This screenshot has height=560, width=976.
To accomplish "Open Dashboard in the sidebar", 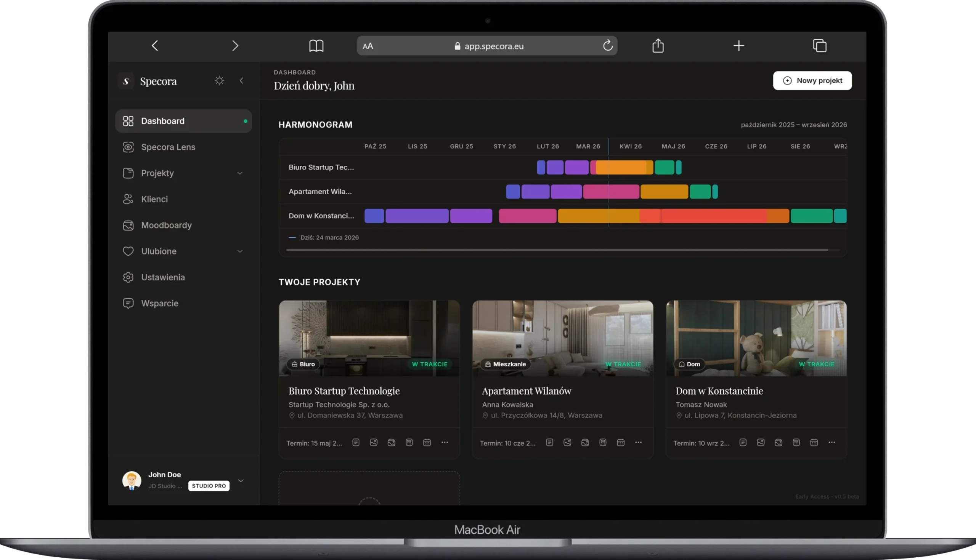I will (184, 121).
